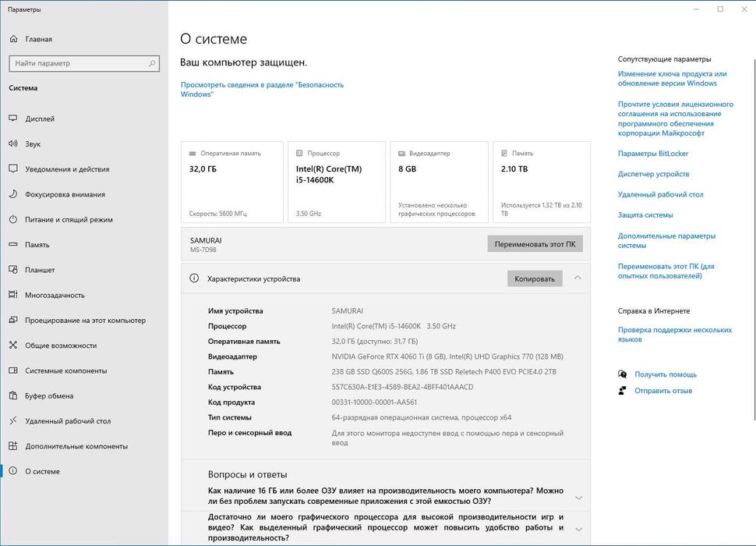This screenshot has height=546, width=756.
Task: Open Прочтите условия лицензионного соглашения link
Action: 676,119
